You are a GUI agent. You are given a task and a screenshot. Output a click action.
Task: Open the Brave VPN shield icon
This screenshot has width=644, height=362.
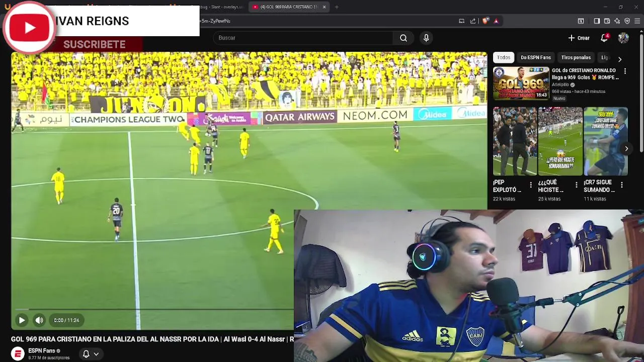[627, 21]
